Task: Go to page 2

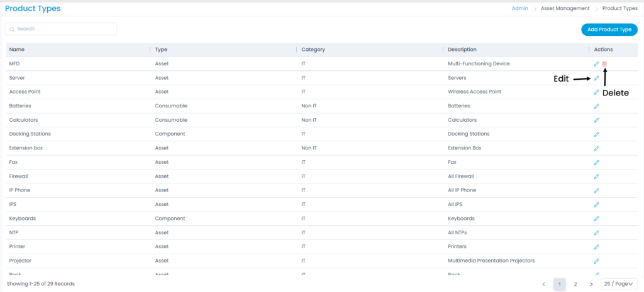Action: pos(575,284)
